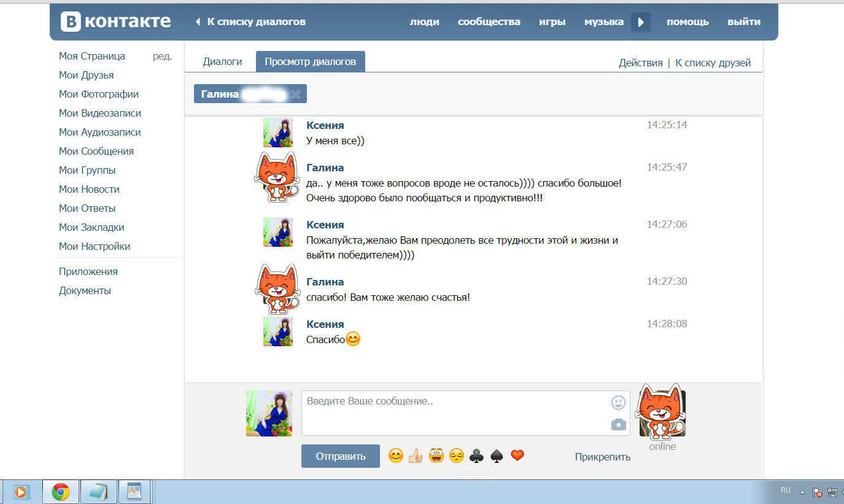Remove Галина recipient tag with the x icon
Viewport: 844px width, 504px height.
[x=296, y=94]
